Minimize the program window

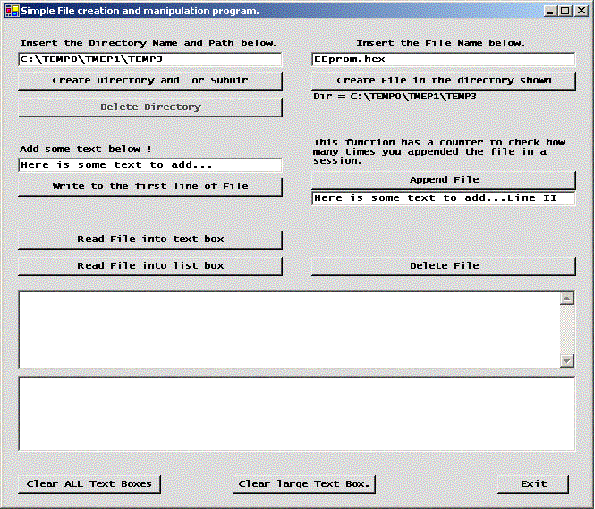pos(550,11)
